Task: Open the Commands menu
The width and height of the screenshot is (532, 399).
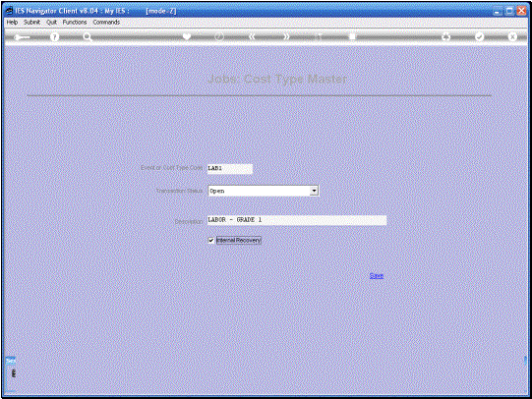Action: click(106, 22)
